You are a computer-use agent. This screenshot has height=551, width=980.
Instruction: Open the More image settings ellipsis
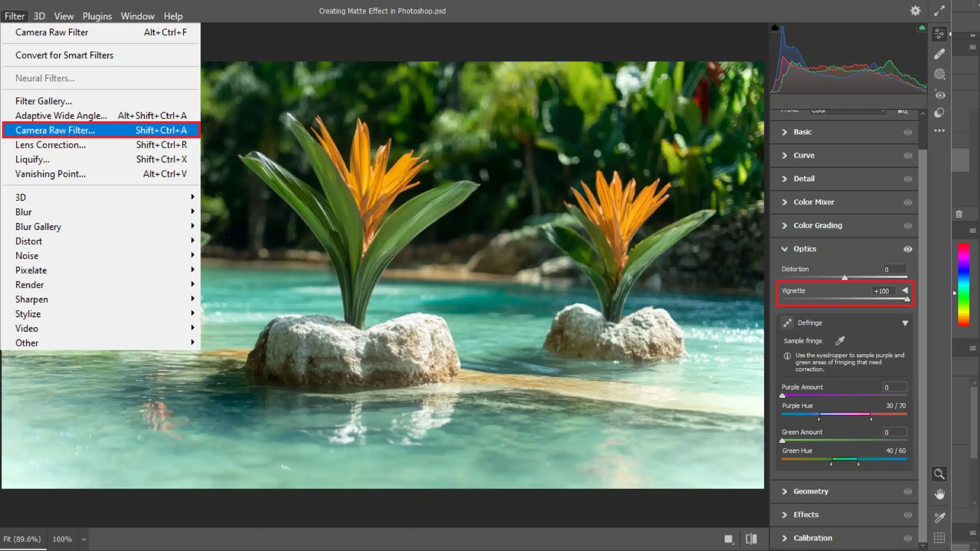click(x=939, y=130)
